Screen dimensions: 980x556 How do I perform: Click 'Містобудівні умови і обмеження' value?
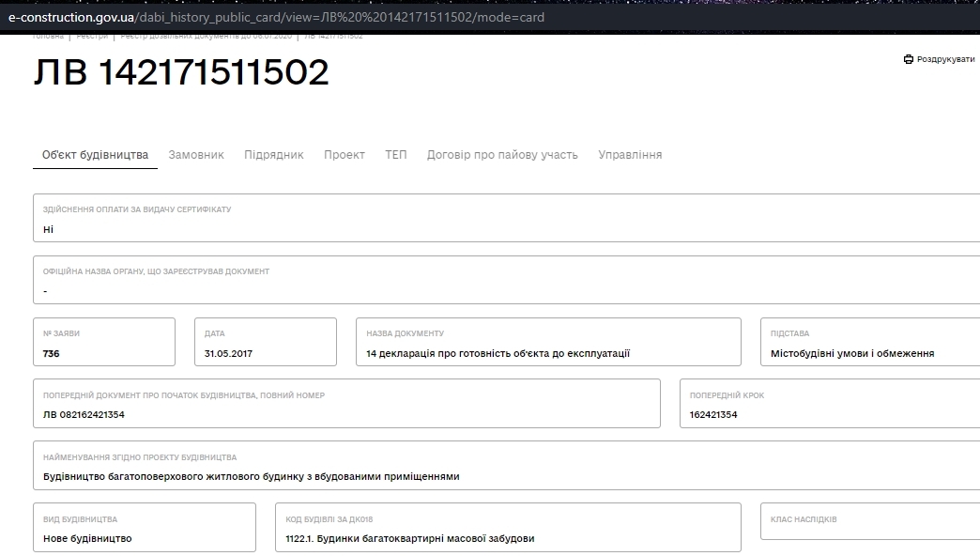coord(852,353)
